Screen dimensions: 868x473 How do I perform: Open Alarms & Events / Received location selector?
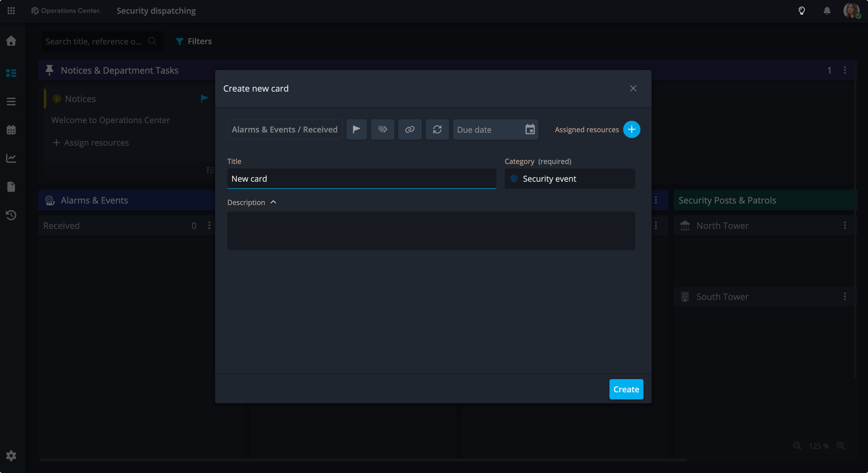point(284,129)
